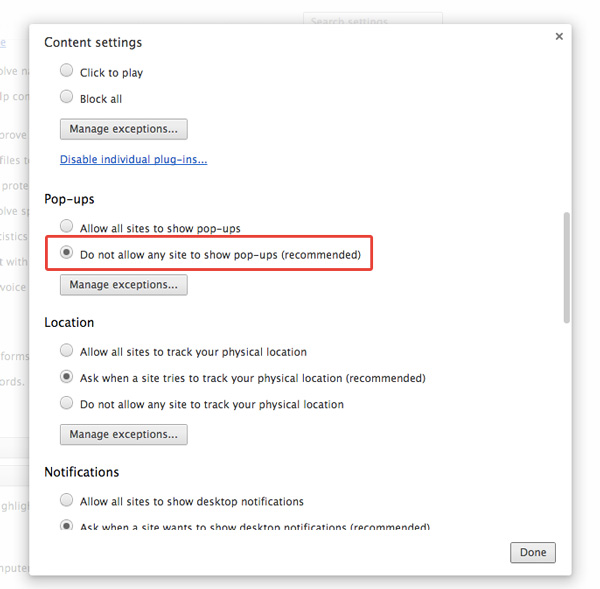Choose Ask when a site wants to show notifications
This screenshot has width=600, height=589.
pos(67,526)
